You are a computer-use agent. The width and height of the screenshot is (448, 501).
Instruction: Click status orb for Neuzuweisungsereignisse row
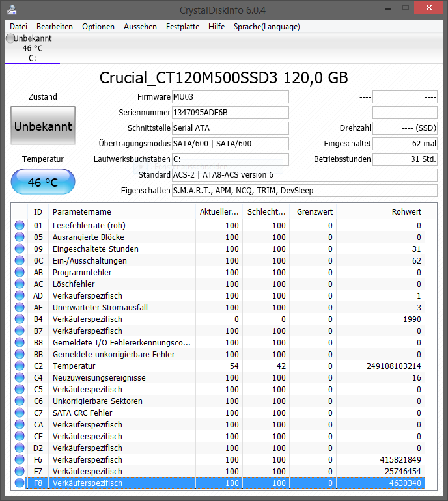point(20,377)
